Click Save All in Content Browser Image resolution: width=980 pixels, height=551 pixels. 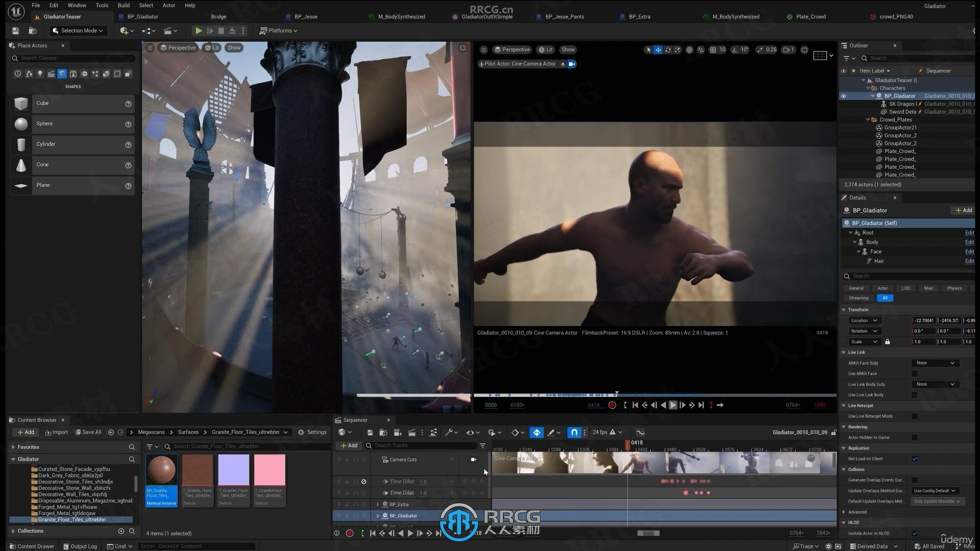click(88, 432)
